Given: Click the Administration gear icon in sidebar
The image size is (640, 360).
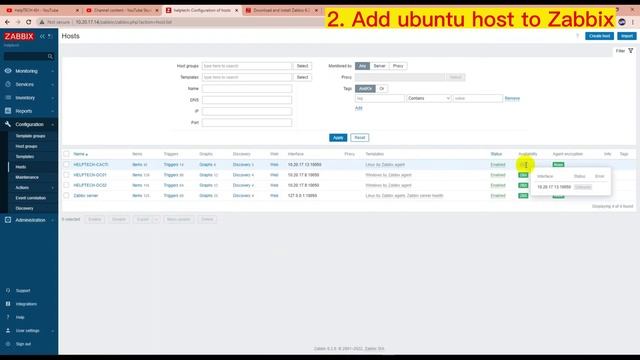Looking at the screenshot, I should pos(8,220).
